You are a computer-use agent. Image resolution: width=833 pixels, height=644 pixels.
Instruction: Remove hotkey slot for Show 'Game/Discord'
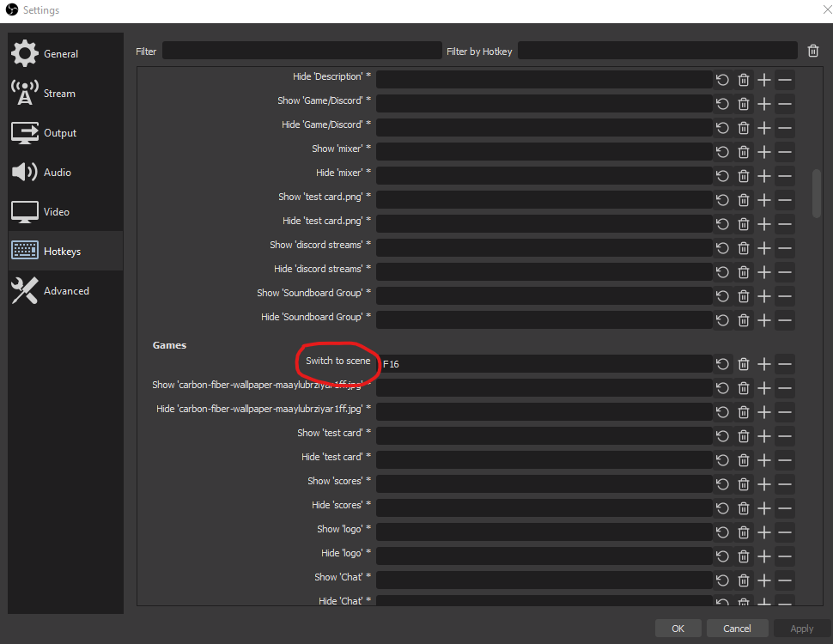point(785,104)
